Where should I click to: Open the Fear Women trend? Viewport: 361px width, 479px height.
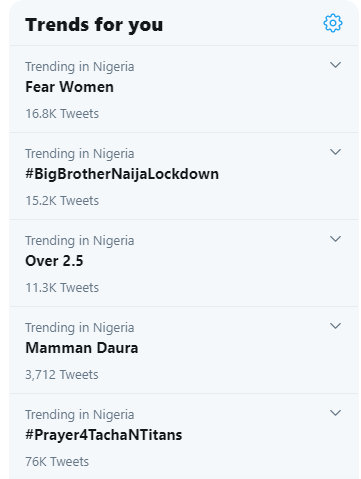[69, 87]
